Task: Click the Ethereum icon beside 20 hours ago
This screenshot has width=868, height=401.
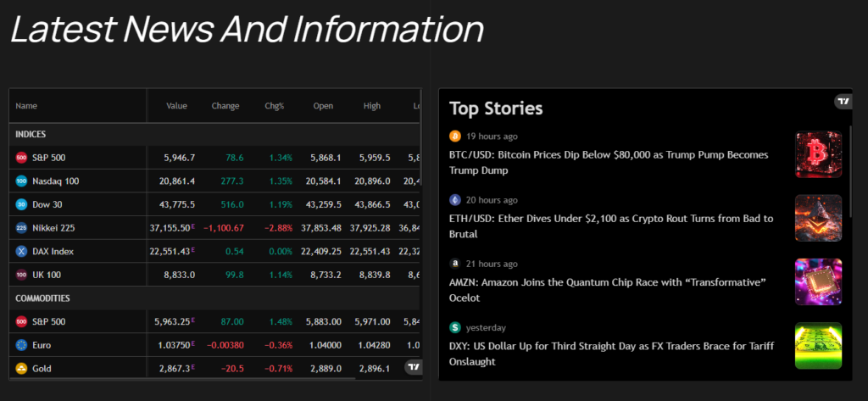Action: click(x=455, y=200)
